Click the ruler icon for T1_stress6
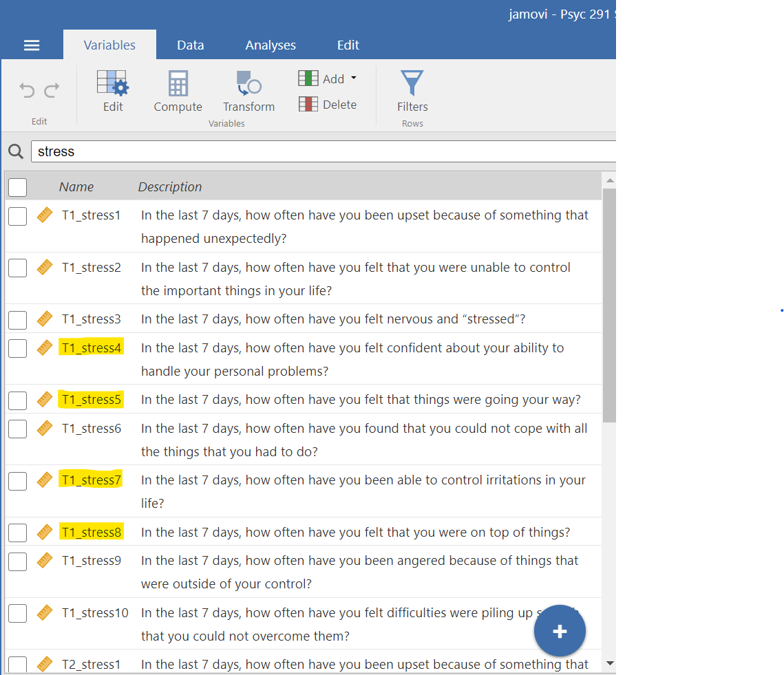This screenshot has height=675, width=784. [45, 429]
